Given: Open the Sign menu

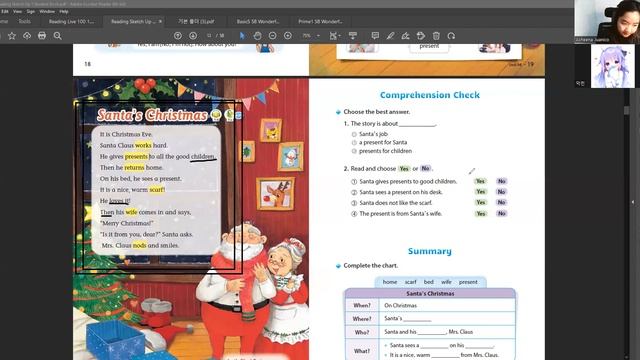Looking at the screenshot, I should (31, 11).
